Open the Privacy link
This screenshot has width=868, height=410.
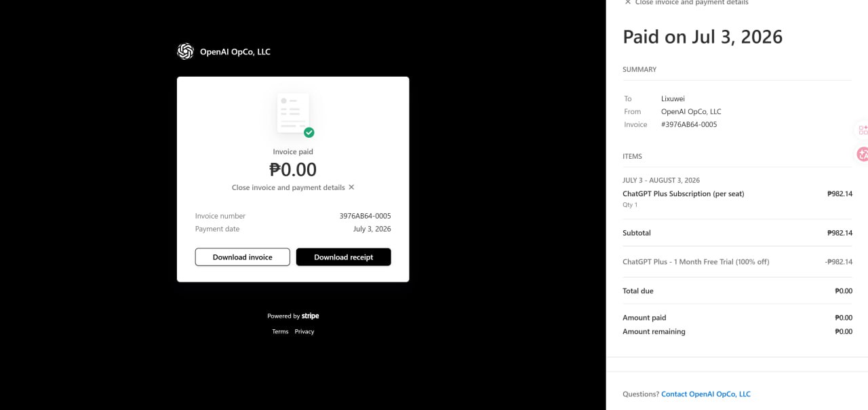[x=304, y=331]
